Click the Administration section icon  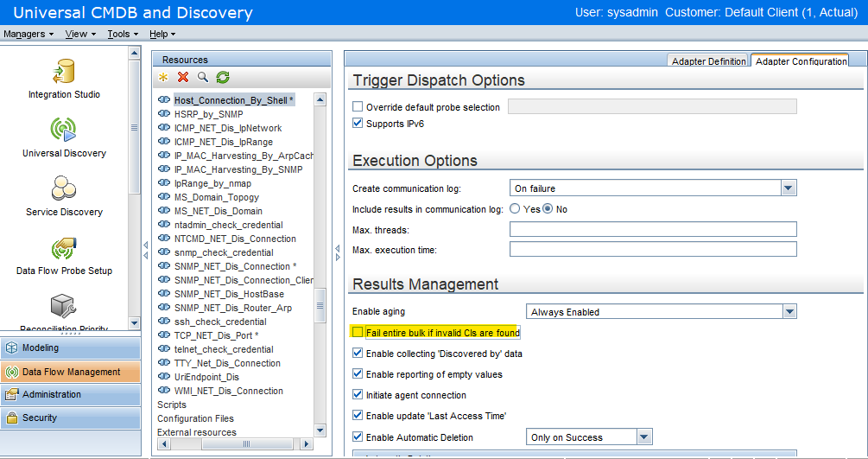(11, 394)
